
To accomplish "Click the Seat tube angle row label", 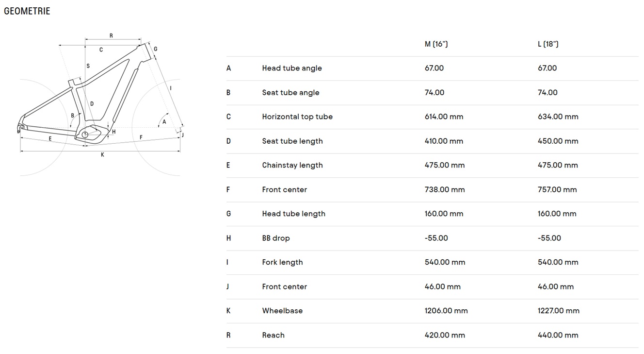I will coord(290,93).
